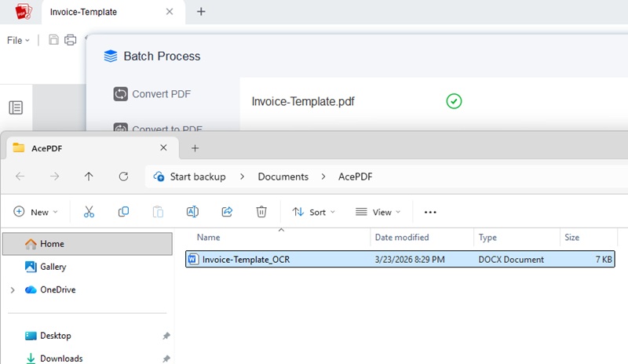Viewport: 628px width, 364px height.
Task: Click the 7 KB size cell
Action: [x=604, y=260]
